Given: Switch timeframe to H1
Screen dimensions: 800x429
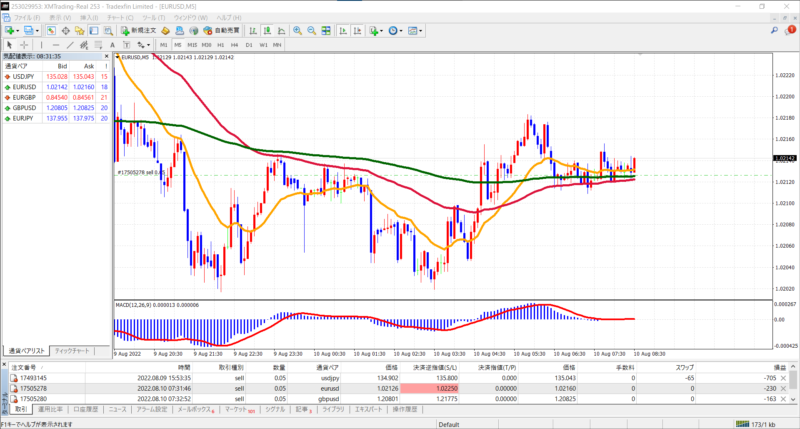Looking at the screenshot, I should tap(220, 45).
